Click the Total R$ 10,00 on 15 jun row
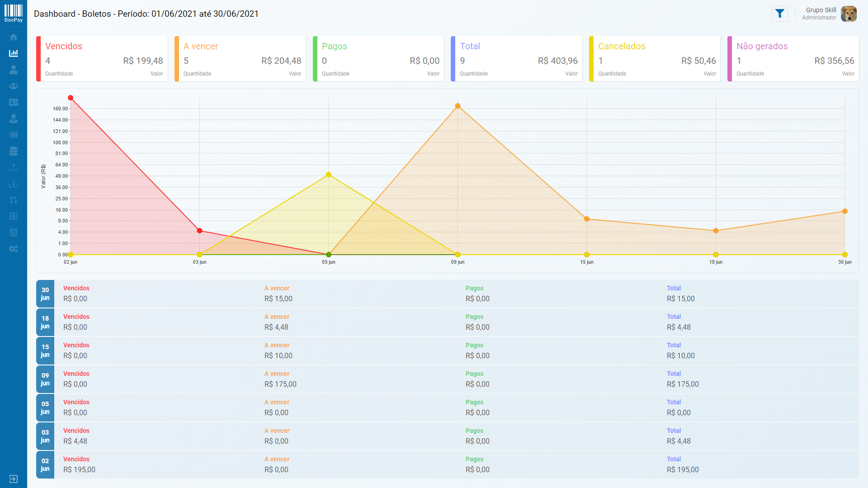The image size is (868, 488). (x=681, y=355)
